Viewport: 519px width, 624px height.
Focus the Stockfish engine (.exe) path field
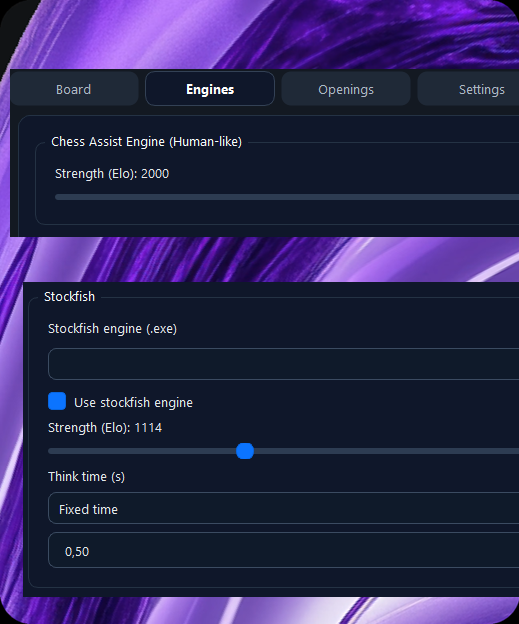tap(283, 364)
